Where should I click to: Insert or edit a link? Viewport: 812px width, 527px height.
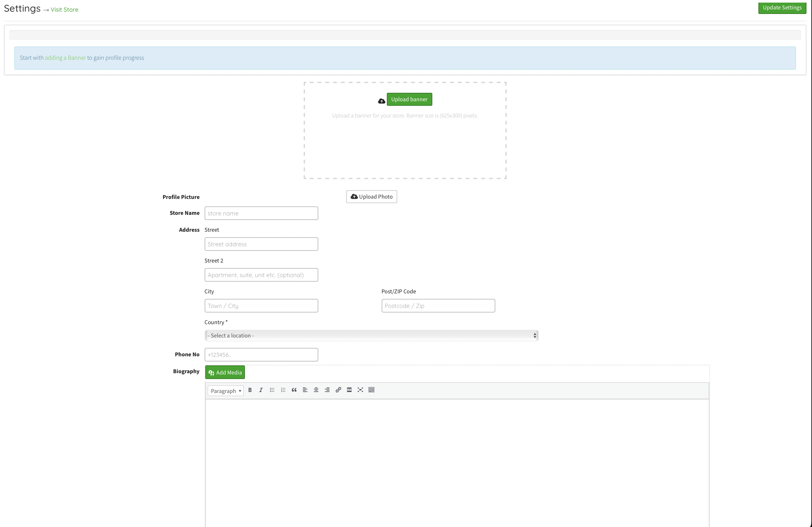click(x=338, y=390)
